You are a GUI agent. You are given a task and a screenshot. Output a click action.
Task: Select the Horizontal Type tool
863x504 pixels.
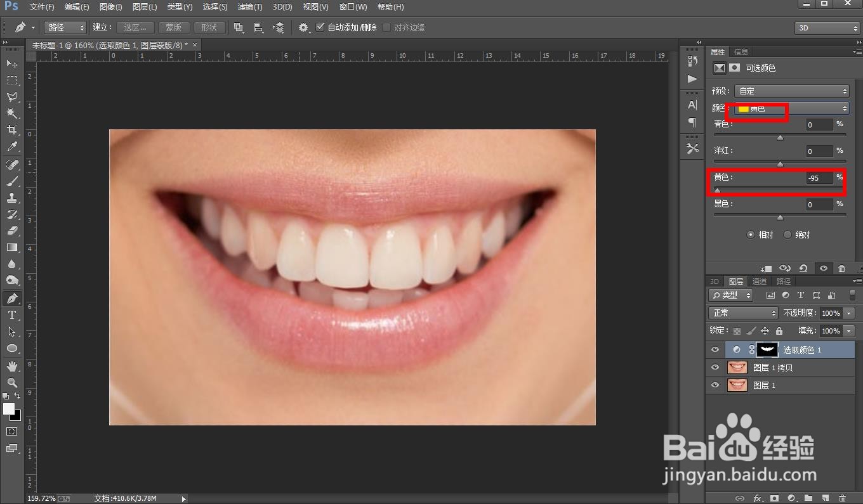tap(12, 315)
